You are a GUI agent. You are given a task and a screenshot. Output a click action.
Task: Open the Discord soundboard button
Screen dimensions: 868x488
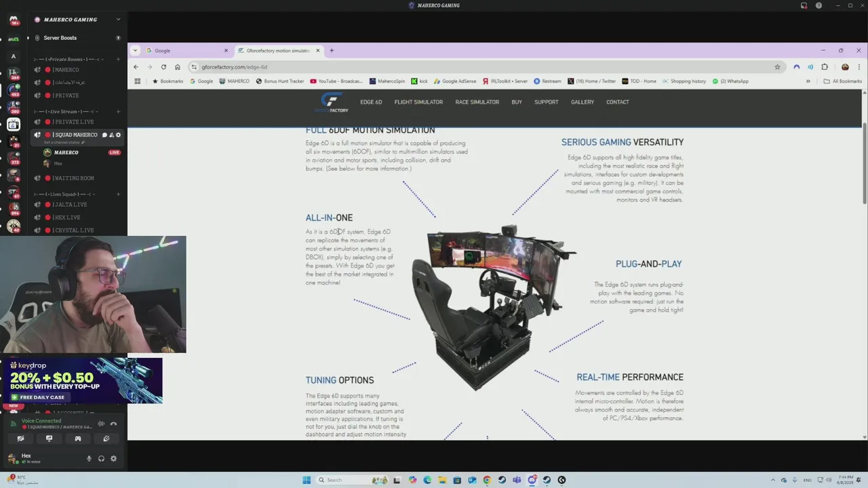coord(106,439)
